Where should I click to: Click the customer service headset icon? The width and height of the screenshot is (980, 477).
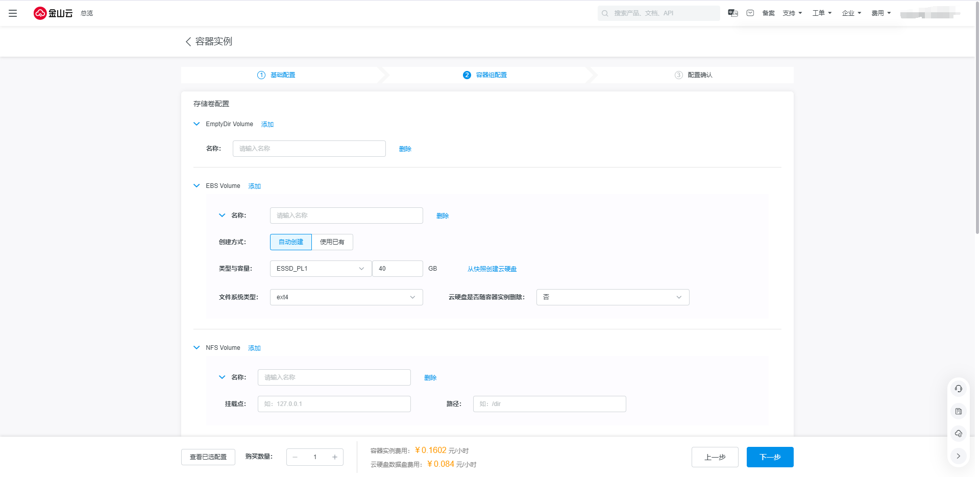click(x=958, y=389)
